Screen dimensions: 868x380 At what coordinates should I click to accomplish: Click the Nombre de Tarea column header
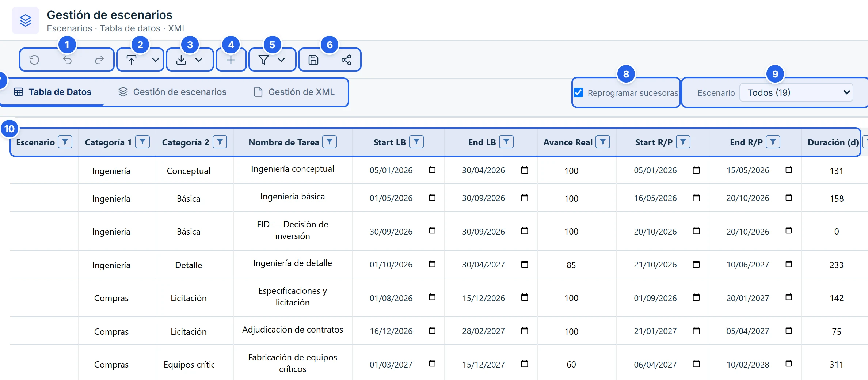click(284, 142)
